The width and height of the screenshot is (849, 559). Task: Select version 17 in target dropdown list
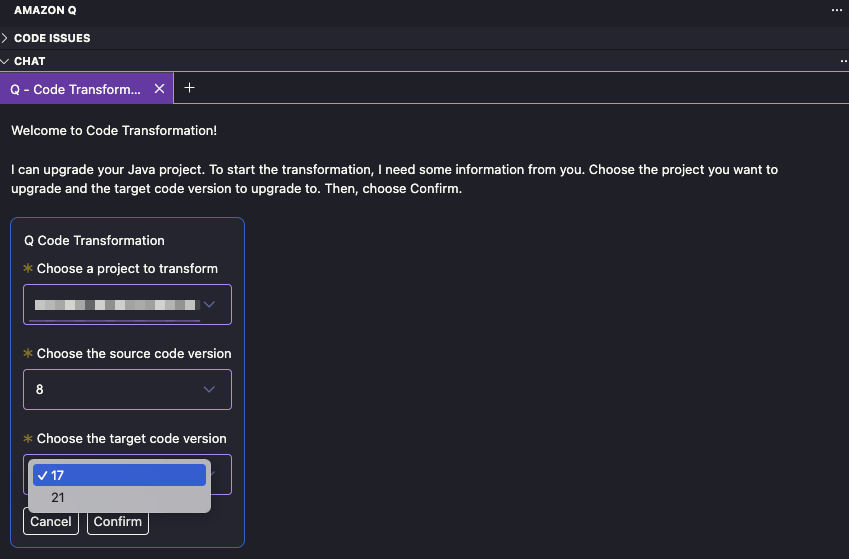(x=119, y=475)
